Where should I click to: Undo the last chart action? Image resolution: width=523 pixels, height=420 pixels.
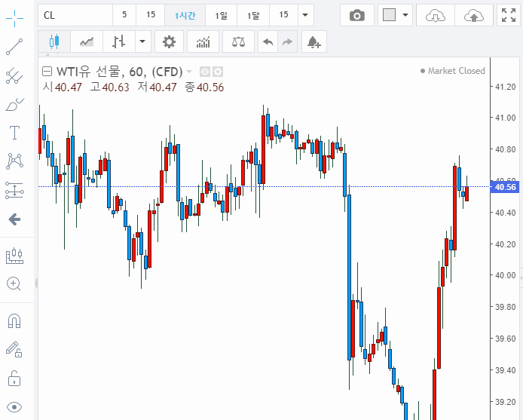268,41
